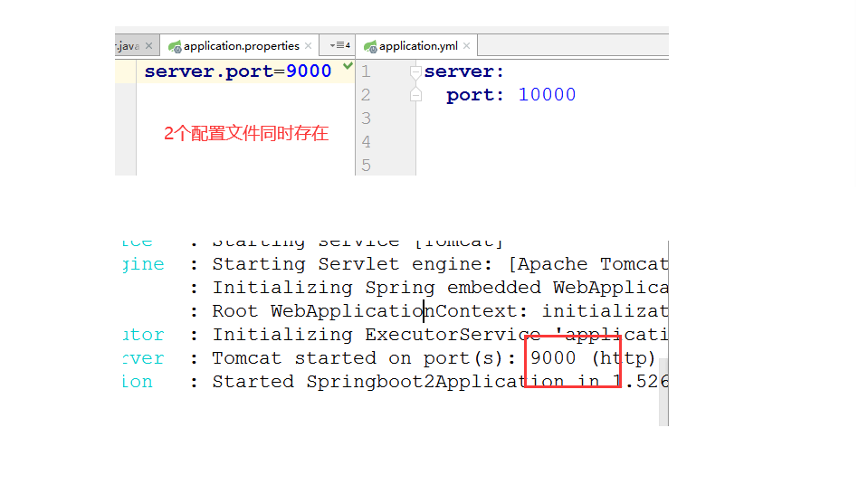Image resolution: width=868 pixels, height=494 pixels.
Task: Click the server.port=9000 property line
Action: click(238, 71)
